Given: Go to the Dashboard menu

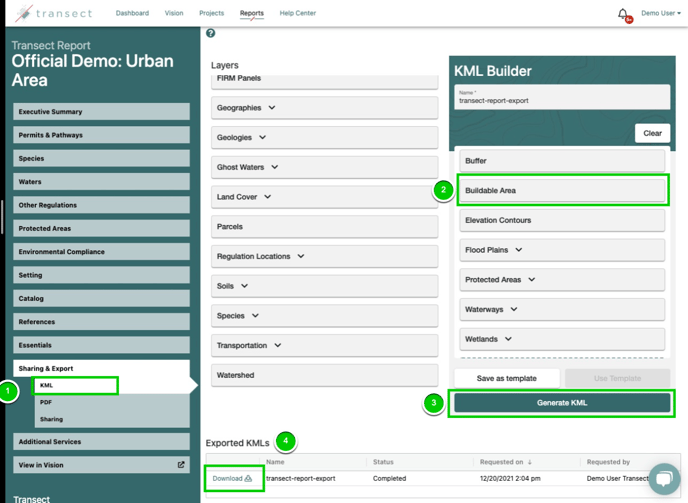Looking at the screenshot, I should pyautogui.click(x=132, y=13).
